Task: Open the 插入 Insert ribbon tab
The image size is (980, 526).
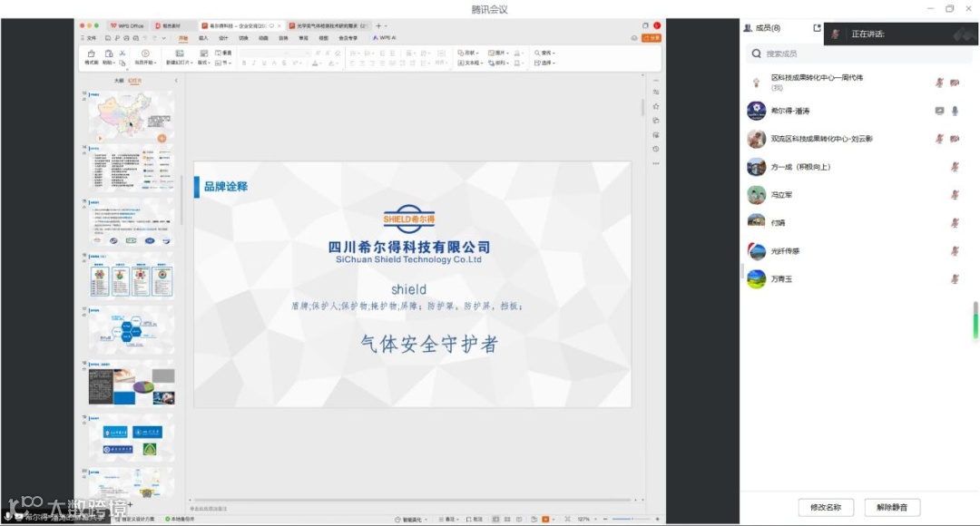Action: pyautogui.click(x=203, y=38)
